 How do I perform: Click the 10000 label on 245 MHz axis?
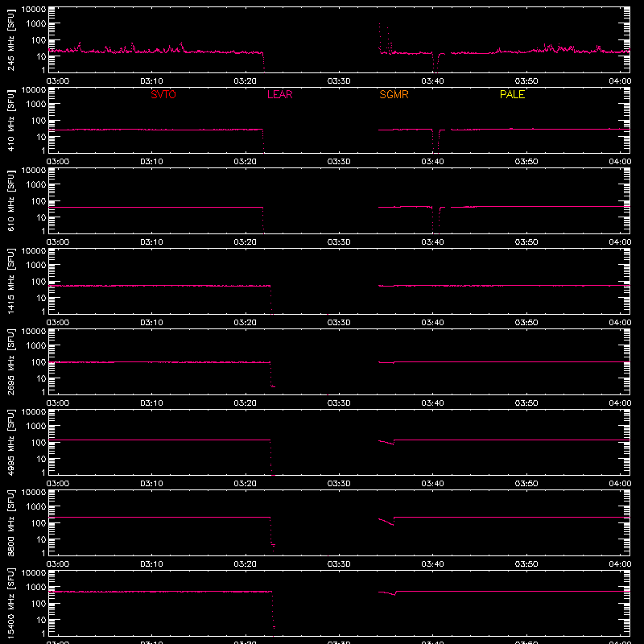click(x=34, y=10)
